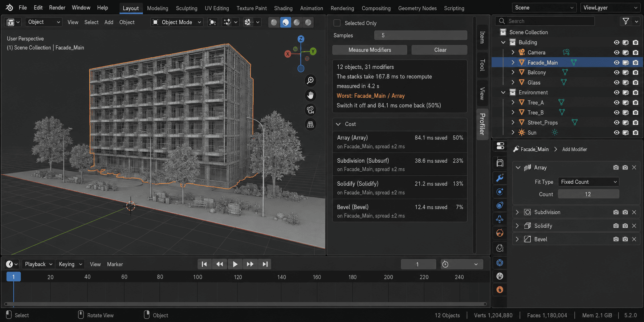
Task: Open the Keying menu in timeline
Action: pos(70,264)
